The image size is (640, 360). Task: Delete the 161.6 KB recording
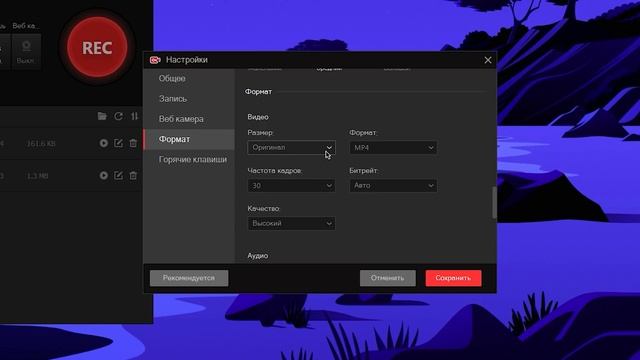[x=133, y=143]
